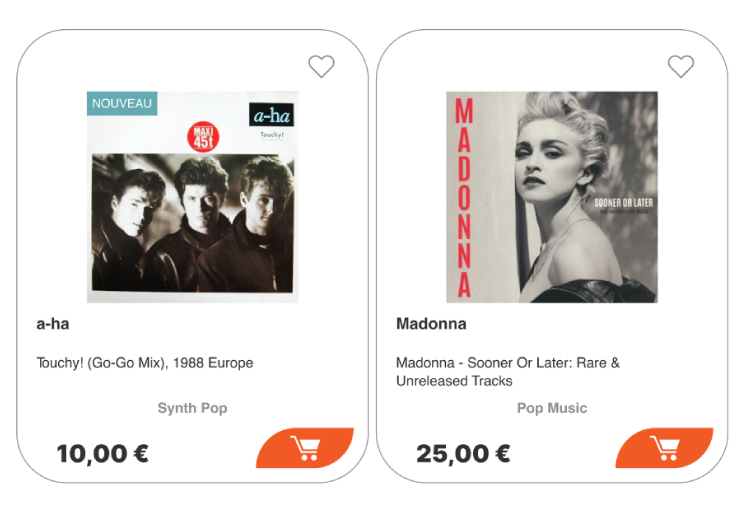This screenshot has width=745, height=510.
Task: Open the a-ha band photo on the cover
Action: click(x=192, y=222)
